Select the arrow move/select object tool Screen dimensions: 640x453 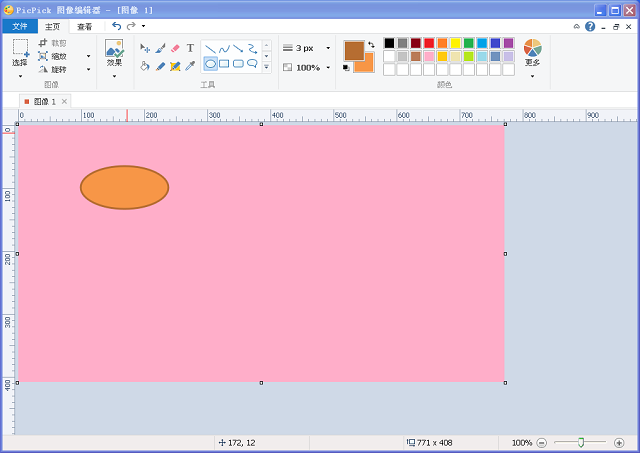(145, 49)
